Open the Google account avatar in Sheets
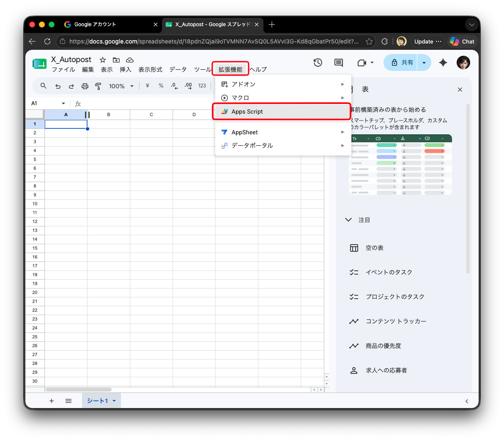This screenshot has height=441, width=504. coord(463,63)
